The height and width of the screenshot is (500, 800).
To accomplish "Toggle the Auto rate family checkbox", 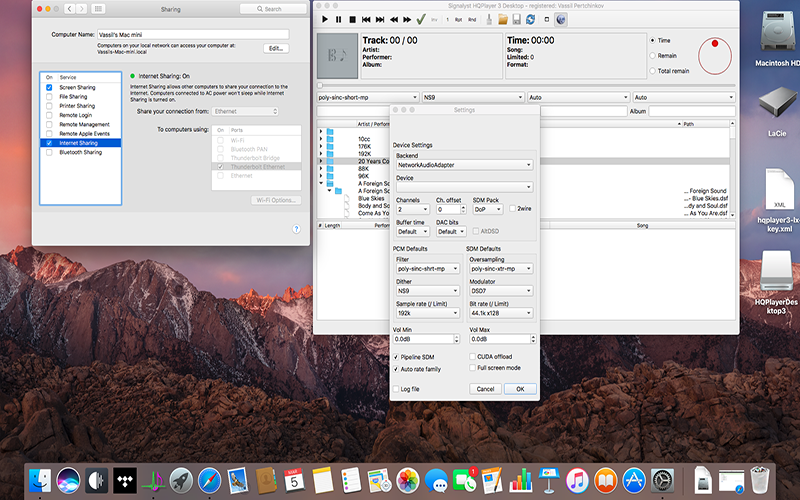I will pos(396,369).
